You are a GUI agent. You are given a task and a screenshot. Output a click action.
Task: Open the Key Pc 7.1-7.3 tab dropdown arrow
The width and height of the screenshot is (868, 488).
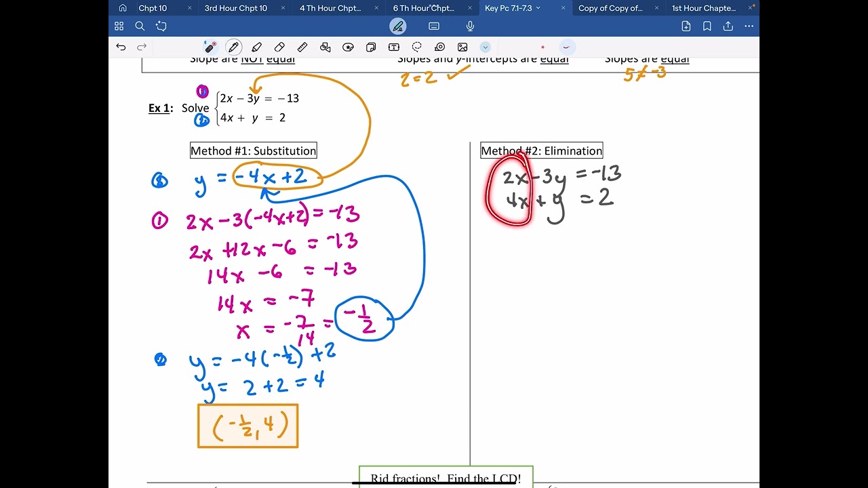click(538, 8)
